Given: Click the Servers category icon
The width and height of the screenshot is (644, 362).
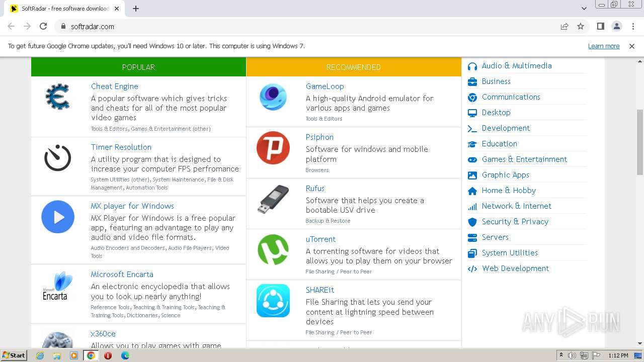Looking at the screenshot, I should [472, 237].
